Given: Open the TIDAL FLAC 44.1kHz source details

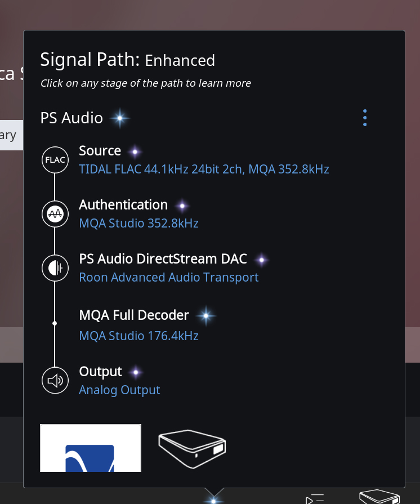Looking at the screenshot, I should coord(204,169).
